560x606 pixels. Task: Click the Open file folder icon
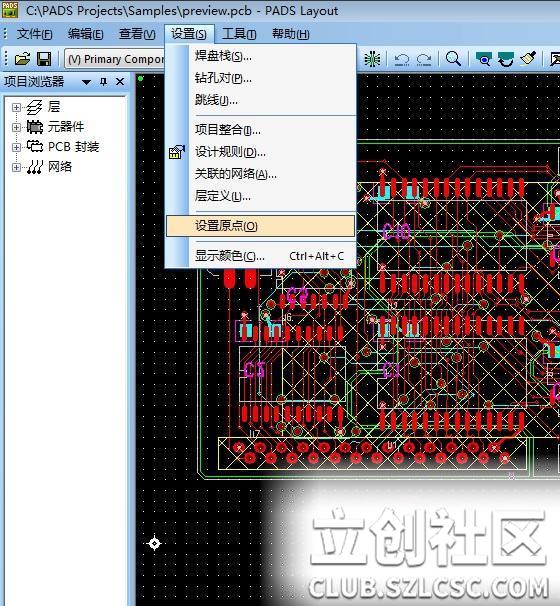[22, 59]
